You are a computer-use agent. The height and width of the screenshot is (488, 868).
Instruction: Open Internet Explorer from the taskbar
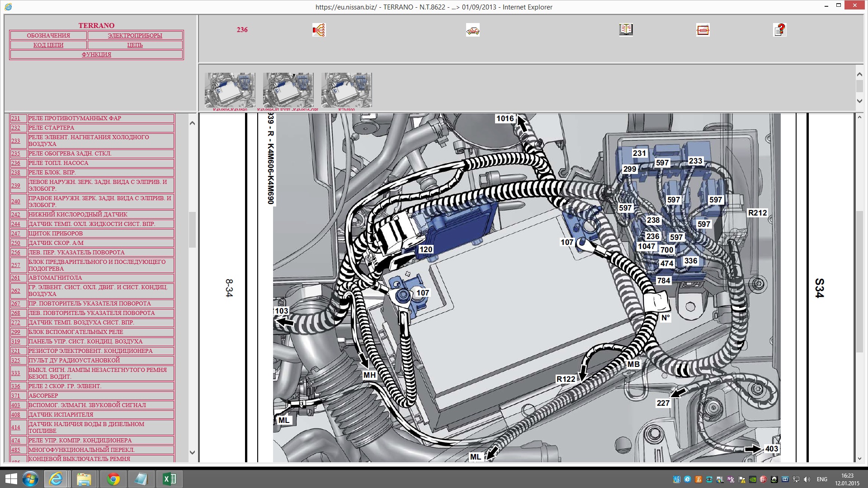(x=56, y=479)
